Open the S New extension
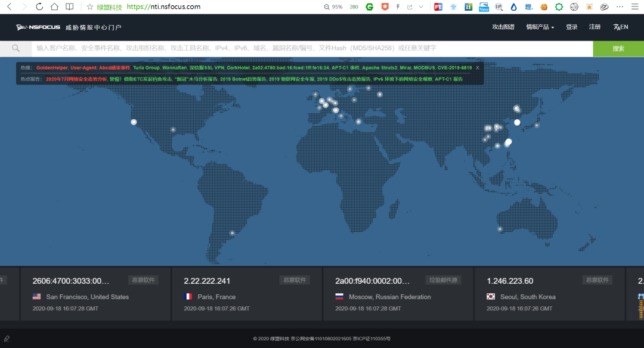The width and height of the screenshot is (644, 348). pos(484,7)
